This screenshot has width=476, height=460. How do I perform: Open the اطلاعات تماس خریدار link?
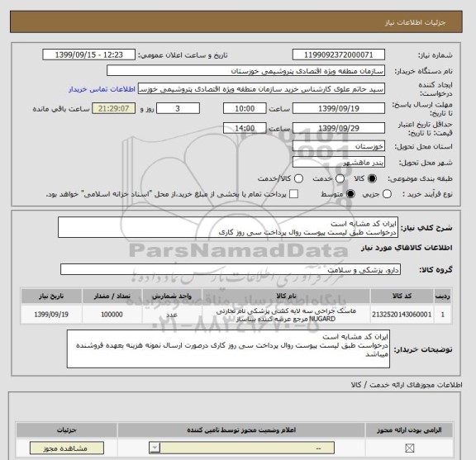coord(102,89)
